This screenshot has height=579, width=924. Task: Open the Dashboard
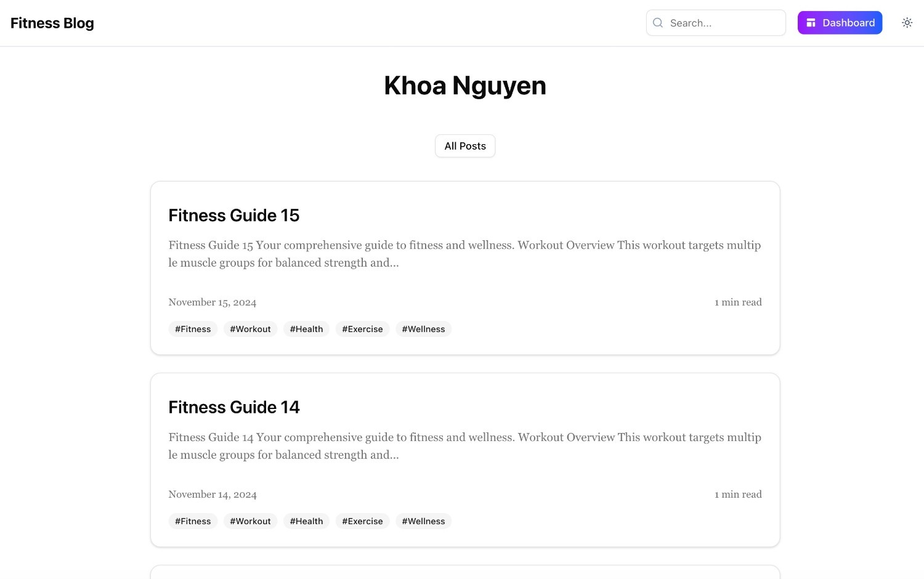(840, 22)
